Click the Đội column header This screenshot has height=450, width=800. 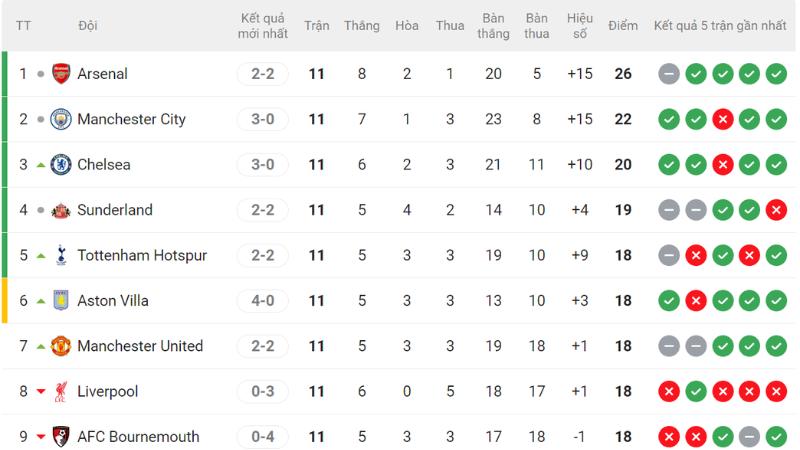coord(87,26)
